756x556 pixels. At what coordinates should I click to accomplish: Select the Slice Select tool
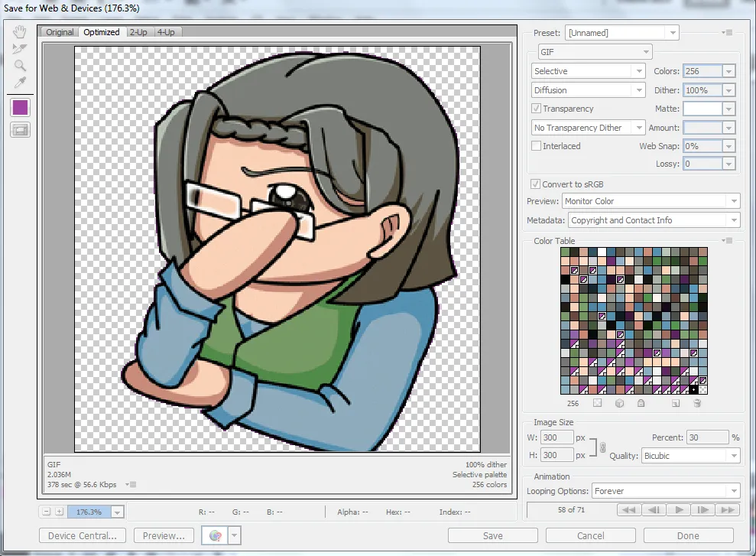click(20, 49)
